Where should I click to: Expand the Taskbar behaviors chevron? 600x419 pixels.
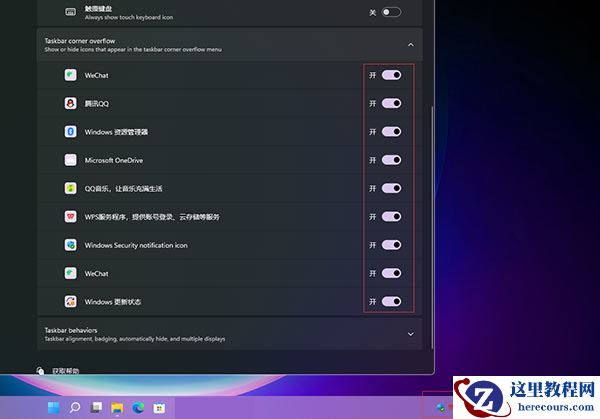point(411,334)
